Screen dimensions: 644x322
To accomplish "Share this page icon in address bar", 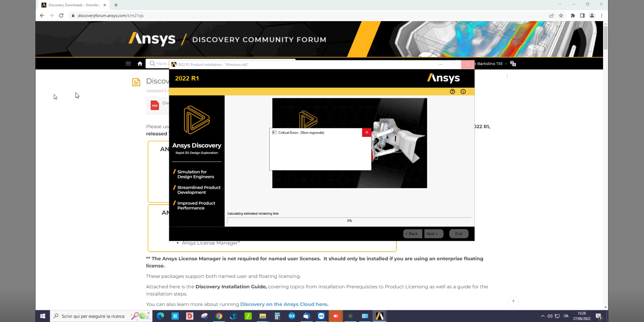I will coord(551,15).
